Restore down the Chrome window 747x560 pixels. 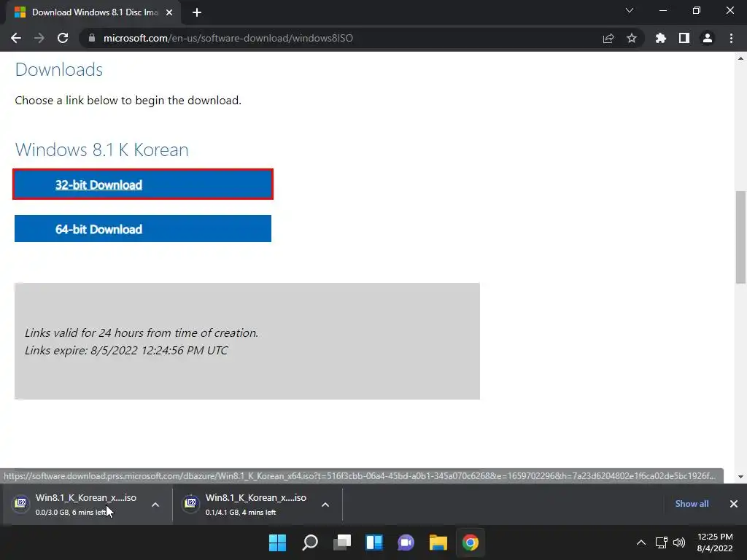tap(697, 10)
